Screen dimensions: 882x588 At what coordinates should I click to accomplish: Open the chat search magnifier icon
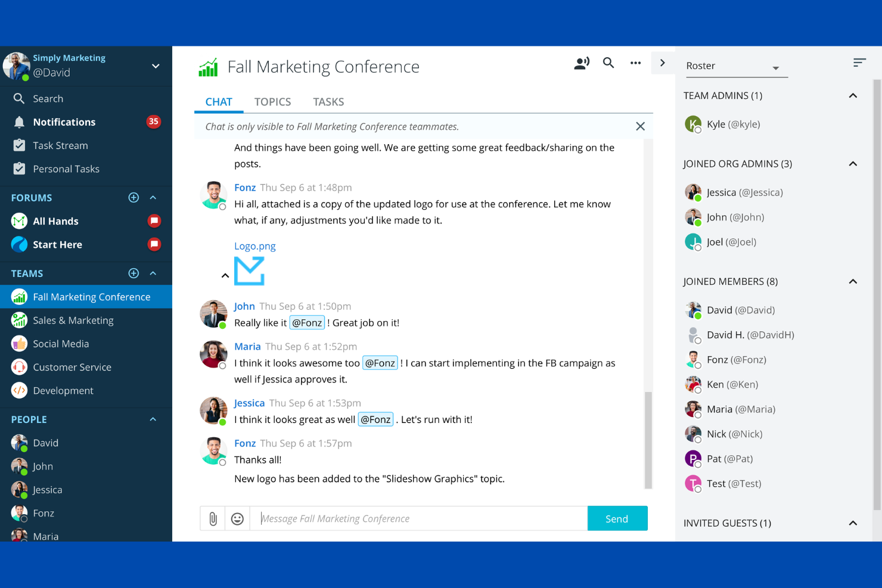point(608,63)
